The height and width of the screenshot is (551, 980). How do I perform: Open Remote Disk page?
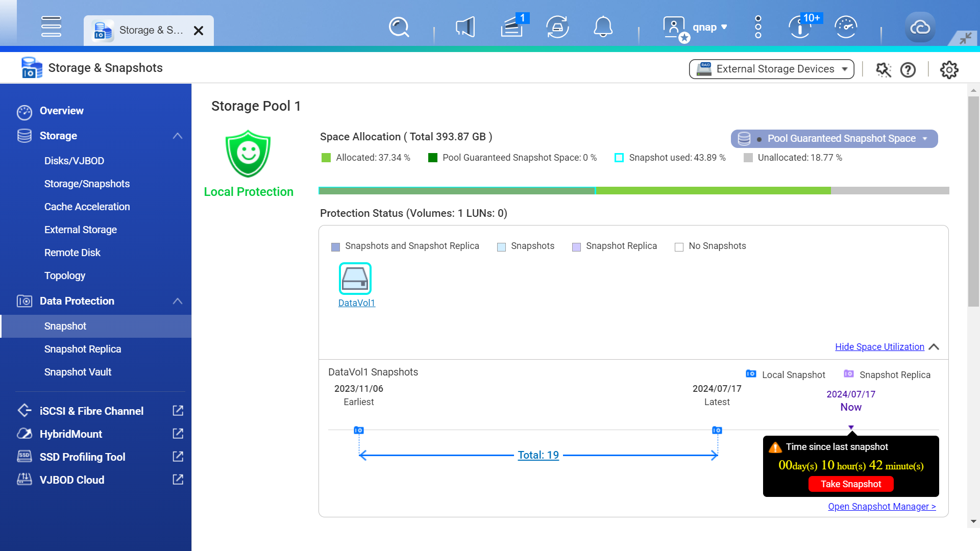click(72, 253)
